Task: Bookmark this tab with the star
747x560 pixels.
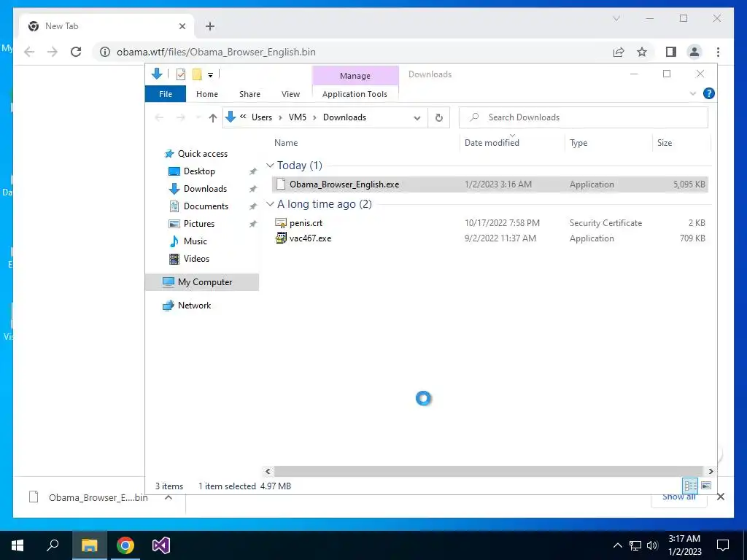Action: [x=642, y=52]
